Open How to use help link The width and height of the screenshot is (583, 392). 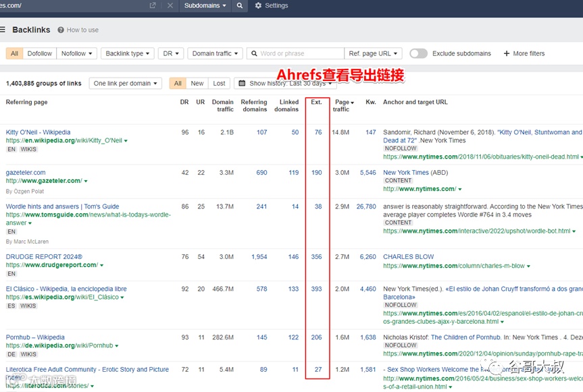(82, 30)
